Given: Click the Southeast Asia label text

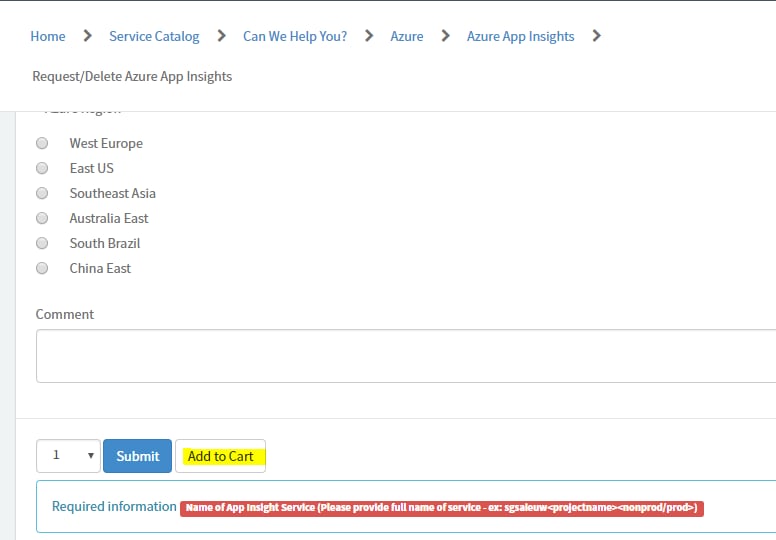Looking at the screenshot, I should point(112,194).
